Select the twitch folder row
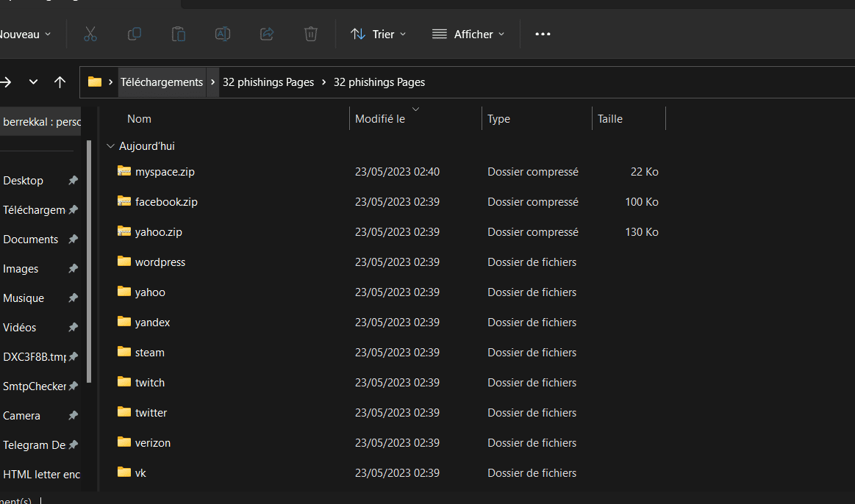This screenshot has height=504, width=855. (150, 383)
